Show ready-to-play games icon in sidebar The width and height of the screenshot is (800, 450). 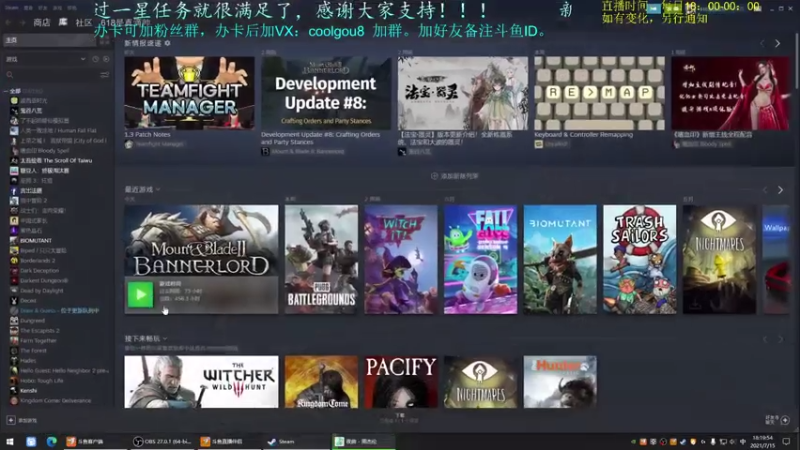(x=106, y=59)
